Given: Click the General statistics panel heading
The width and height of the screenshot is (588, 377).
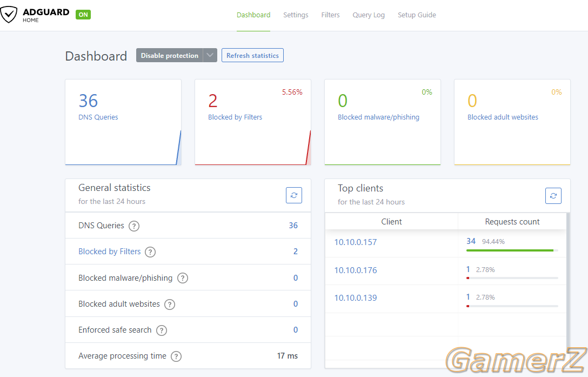Looking at the screenshot, I should click(115, 188).
